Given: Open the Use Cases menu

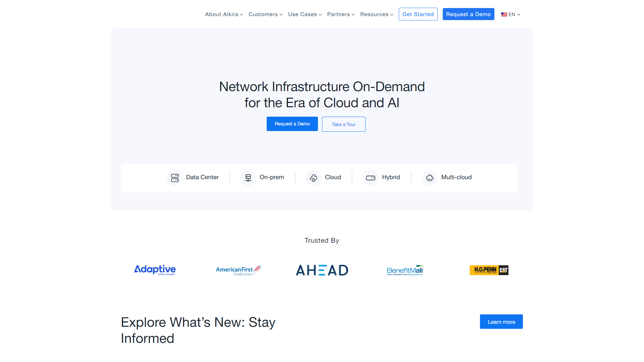Looking at the screenshot, I should coord(305,14).
